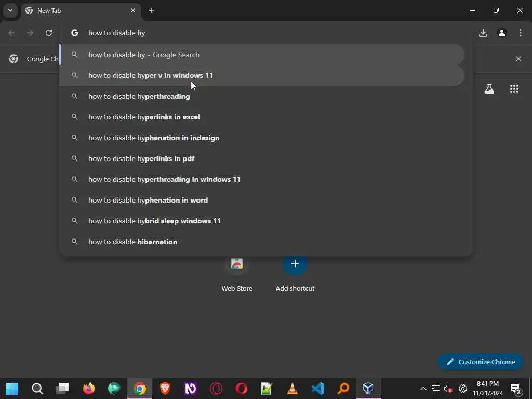This screenshot has width=532, height=399.
Task: Open Visual Studio Code from taskbar
Action: pos(318,389)
